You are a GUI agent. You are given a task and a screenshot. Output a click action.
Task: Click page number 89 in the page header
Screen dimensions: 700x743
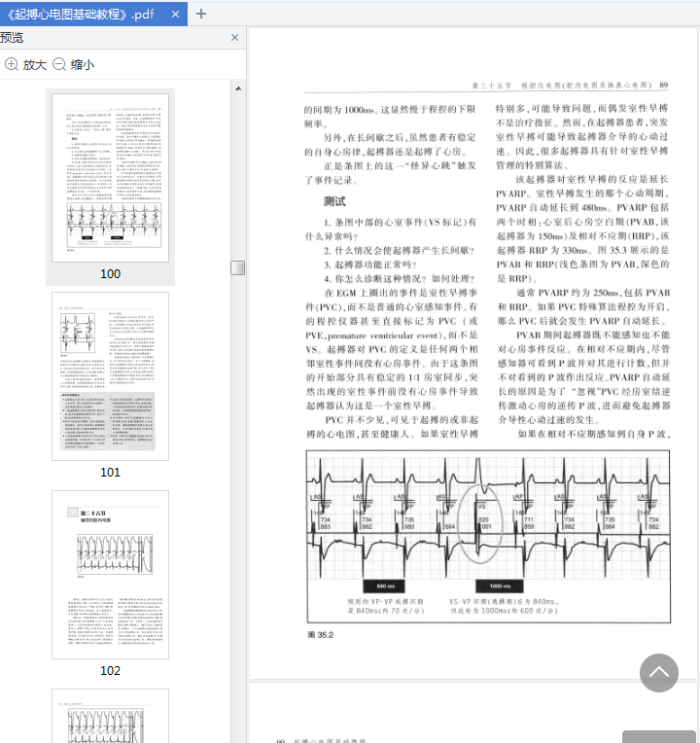[x=663, y=85]
